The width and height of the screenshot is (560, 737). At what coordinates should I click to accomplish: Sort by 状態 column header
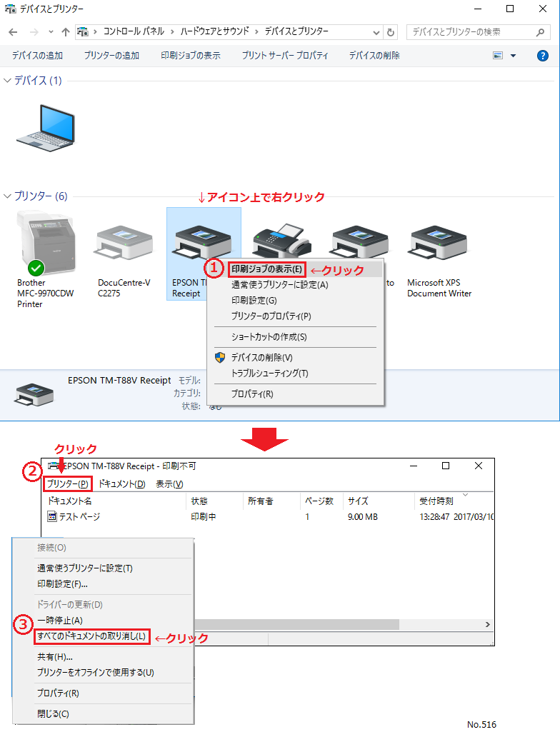tap(214, 501)
